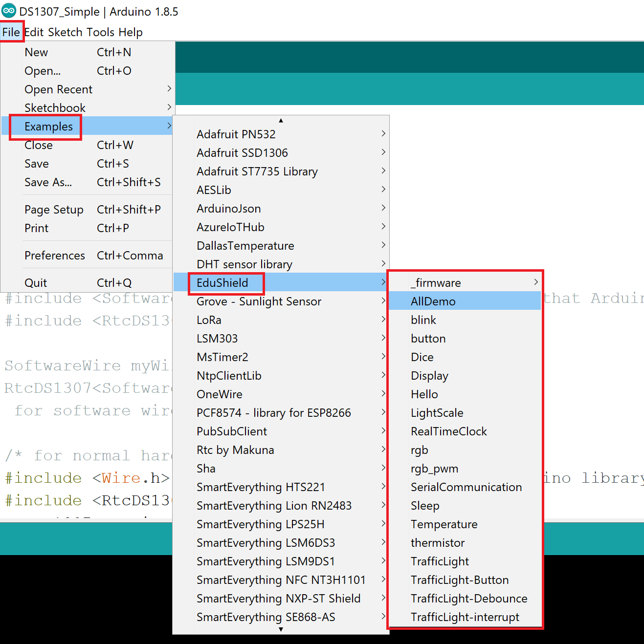Expand DallasTemperature examples

coord(281,246)
